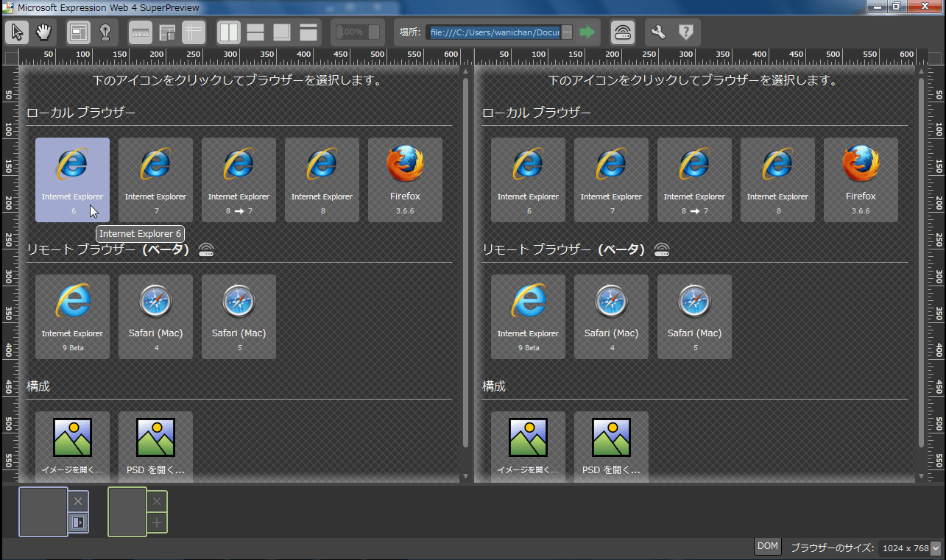Toggle the lights-out highlight mode icon
This screenshot has height=560, width=946.
pos(105,32)
